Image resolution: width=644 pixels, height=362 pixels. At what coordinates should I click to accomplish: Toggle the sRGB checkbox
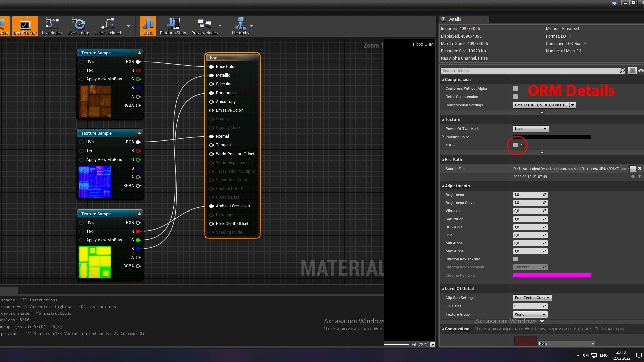point(516,145)
